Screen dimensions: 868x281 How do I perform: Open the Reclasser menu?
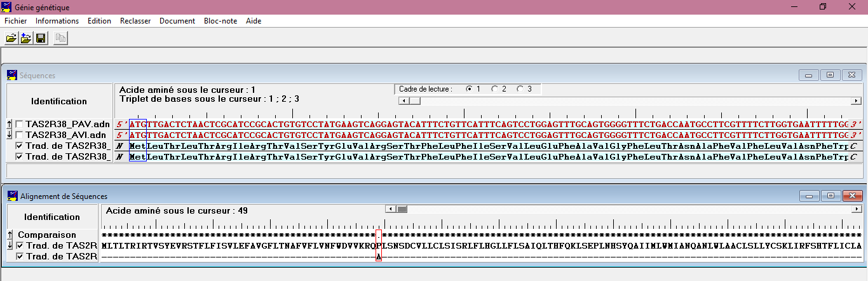click(135, 21)
